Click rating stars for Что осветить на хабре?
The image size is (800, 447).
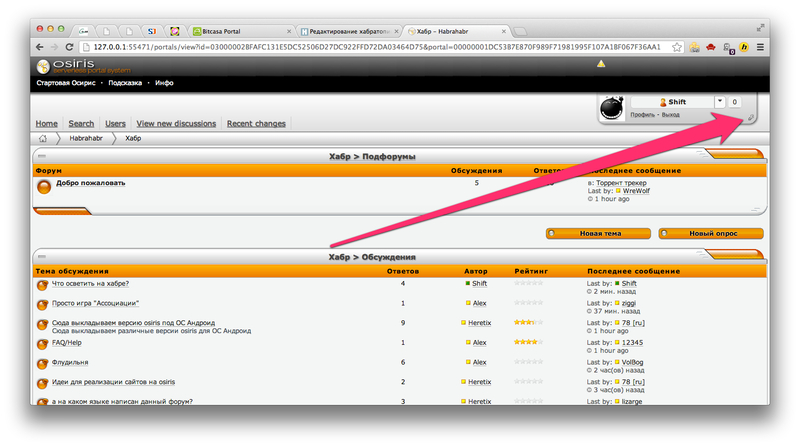[528, 283]
